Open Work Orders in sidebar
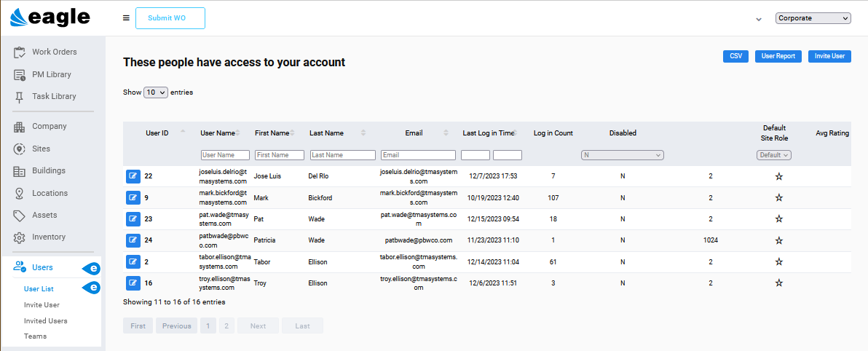Screen dimensions: 868x351 [x=54, y=52]
